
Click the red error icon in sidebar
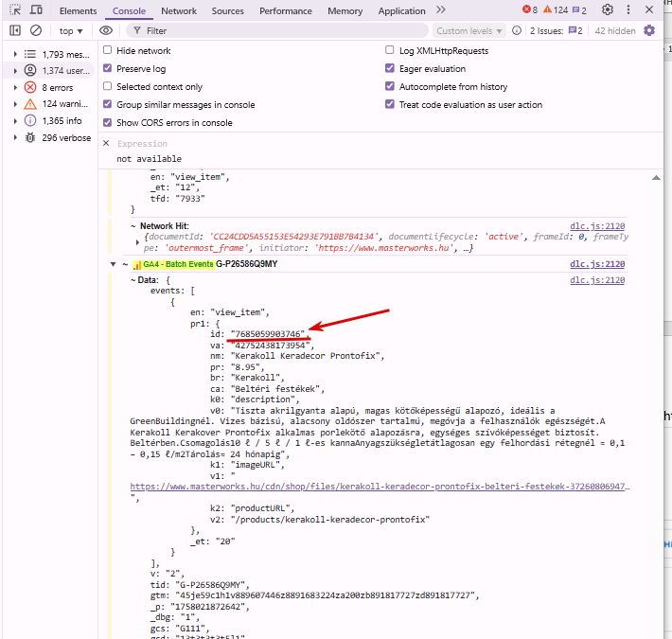pos(30,87)
